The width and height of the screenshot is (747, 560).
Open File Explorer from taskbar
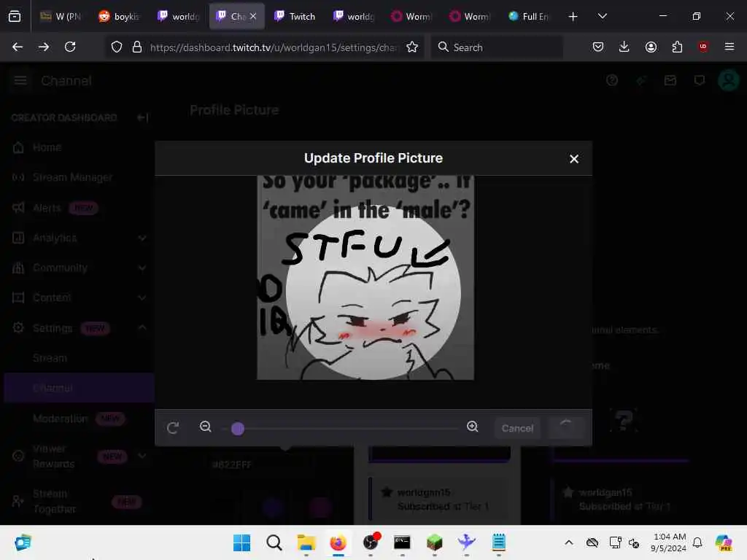coord(306,542)
